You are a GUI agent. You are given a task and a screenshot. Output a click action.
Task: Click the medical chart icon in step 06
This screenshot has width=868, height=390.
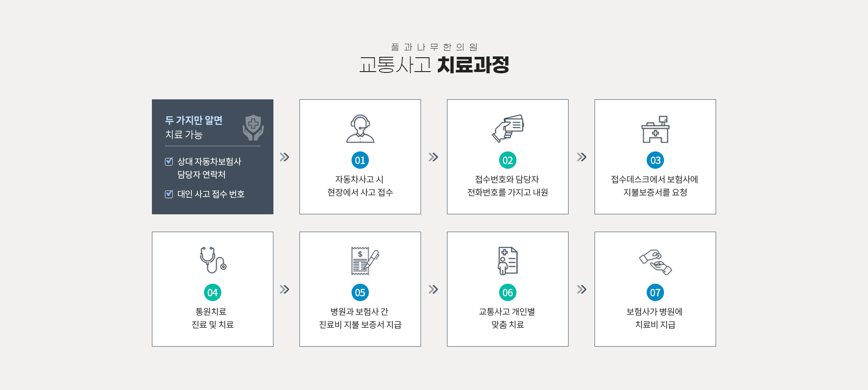coord(508,261)
